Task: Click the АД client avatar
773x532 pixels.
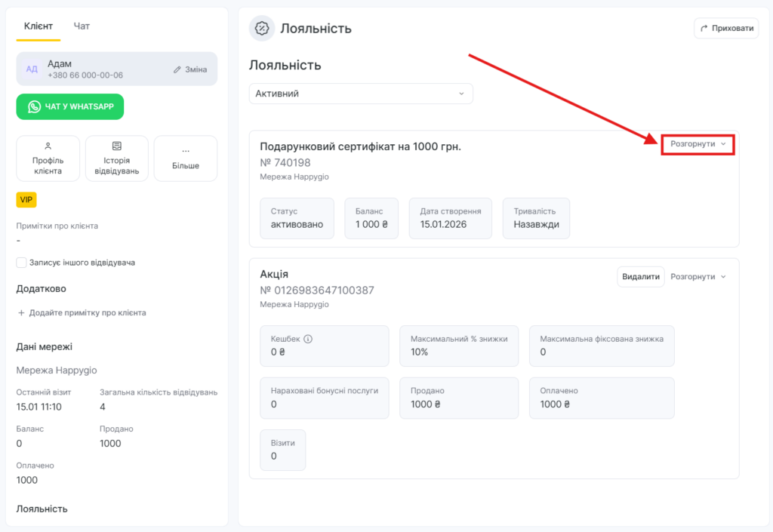Action: [32, 69]
